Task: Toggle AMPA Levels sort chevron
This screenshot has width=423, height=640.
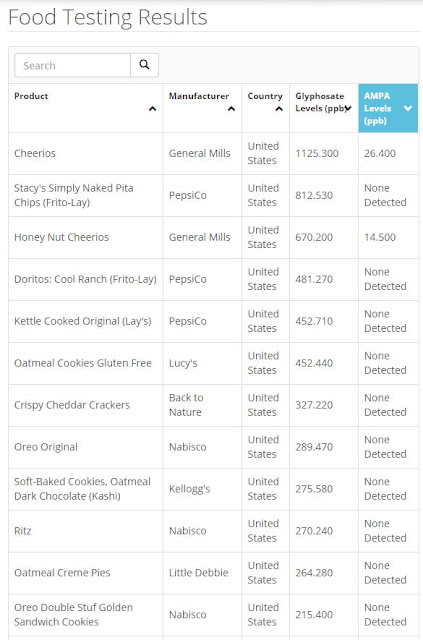Action: pyautogui.click(x=407, y=108)
